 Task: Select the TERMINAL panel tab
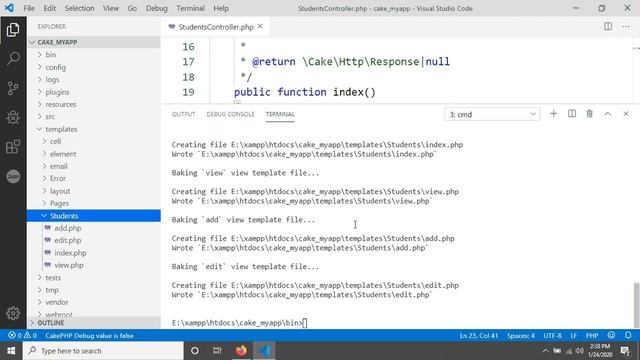pyautogui.click(x=280, y=114)
